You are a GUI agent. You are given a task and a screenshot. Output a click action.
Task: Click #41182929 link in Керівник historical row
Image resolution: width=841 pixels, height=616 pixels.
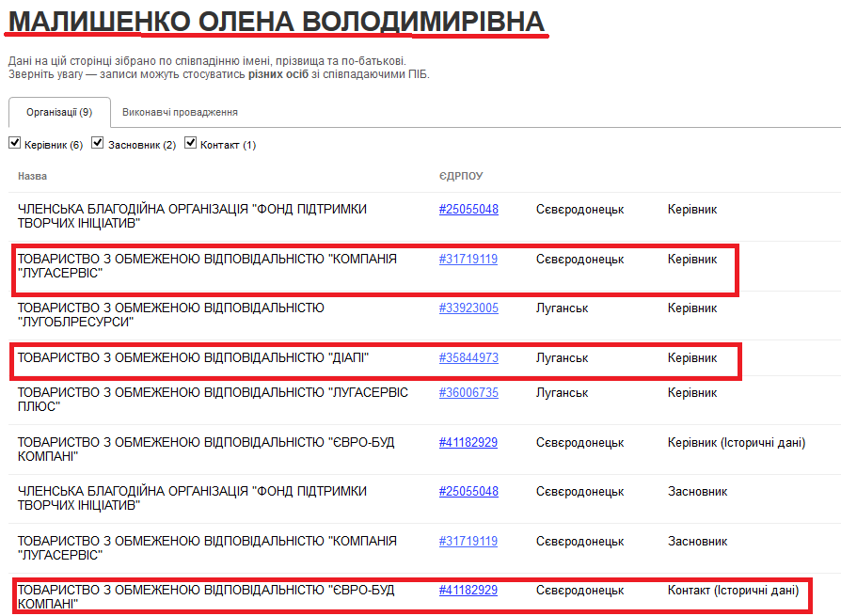(468, 442)
